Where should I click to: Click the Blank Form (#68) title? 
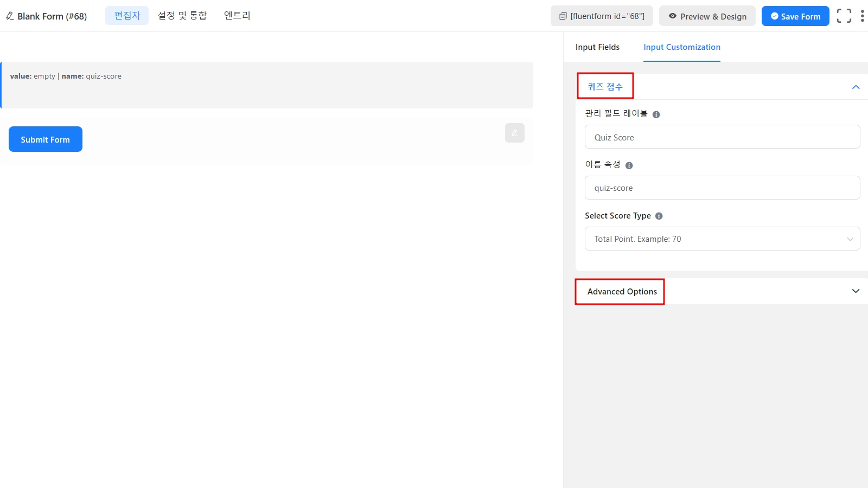(52, 16)
